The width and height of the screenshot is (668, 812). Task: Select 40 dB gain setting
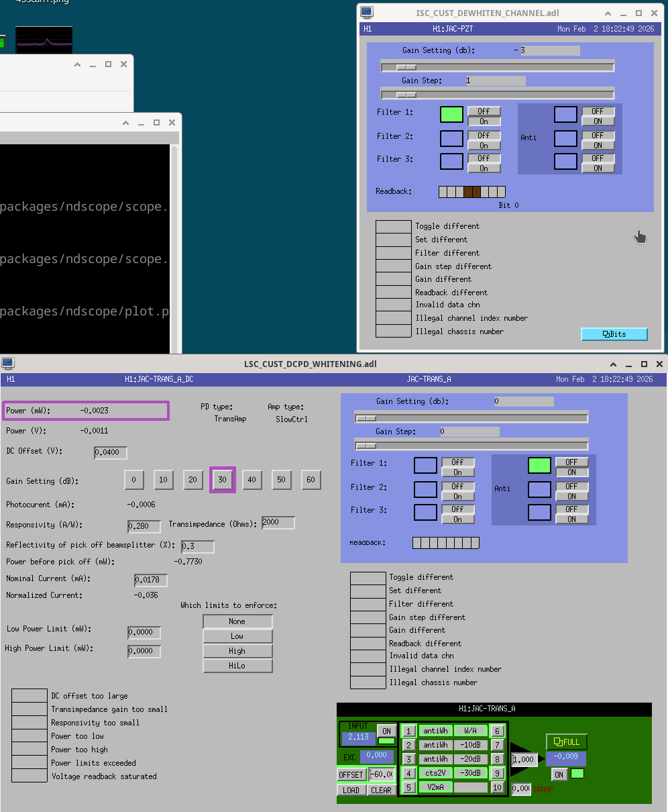(252, 480)
